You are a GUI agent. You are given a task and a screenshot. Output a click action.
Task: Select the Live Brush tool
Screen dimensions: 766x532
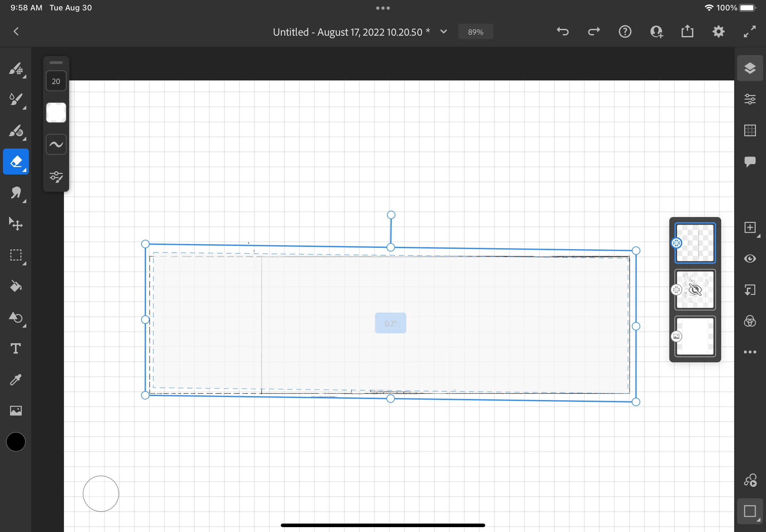[x=16, y=99]
